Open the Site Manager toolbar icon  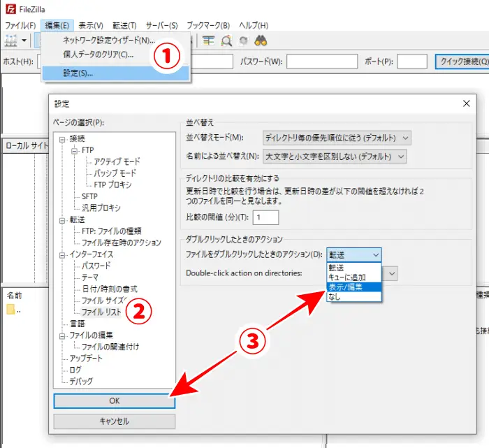10,41
